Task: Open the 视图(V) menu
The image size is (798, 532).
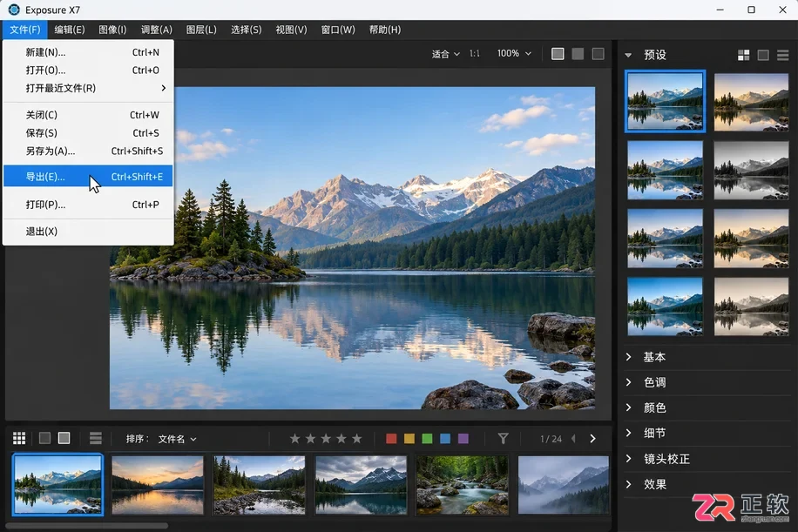Action: [291, 30]
